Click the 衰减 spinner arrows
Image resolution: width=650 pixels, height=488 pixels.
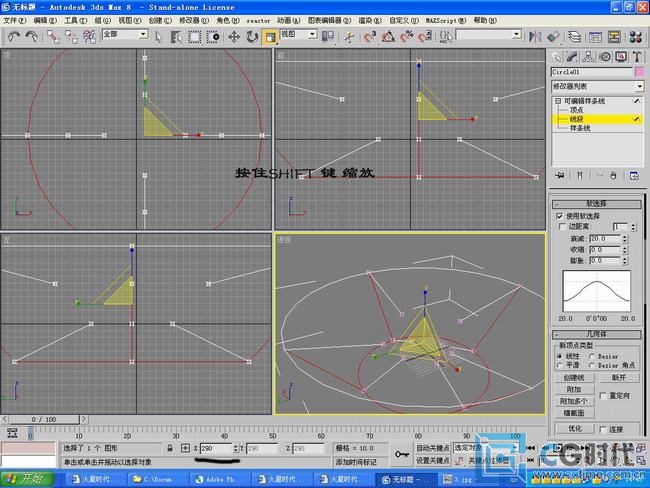pos(625,238)
